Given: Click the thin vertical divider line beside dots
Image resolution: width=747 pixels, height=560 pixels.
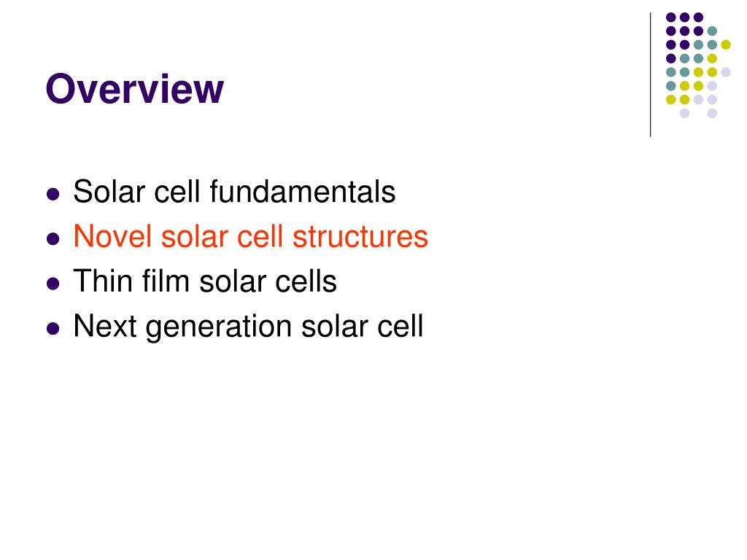Looking at the screenshot, I should 650,75.
